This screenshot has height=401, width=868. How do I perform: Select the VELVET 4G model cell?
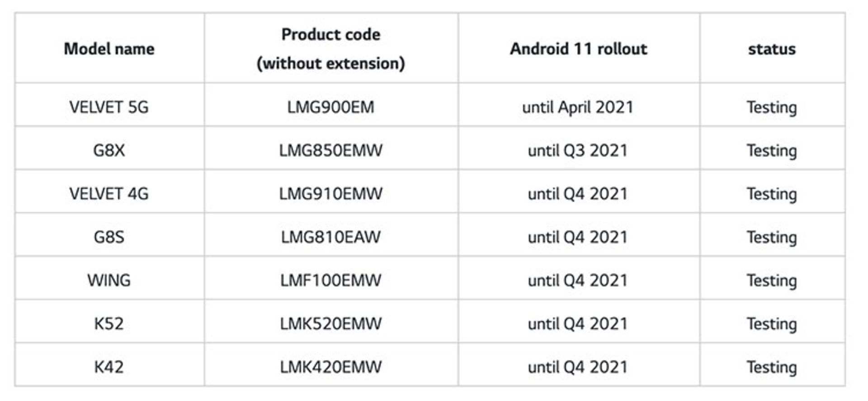pyautogui.click(x=109, y=194)
